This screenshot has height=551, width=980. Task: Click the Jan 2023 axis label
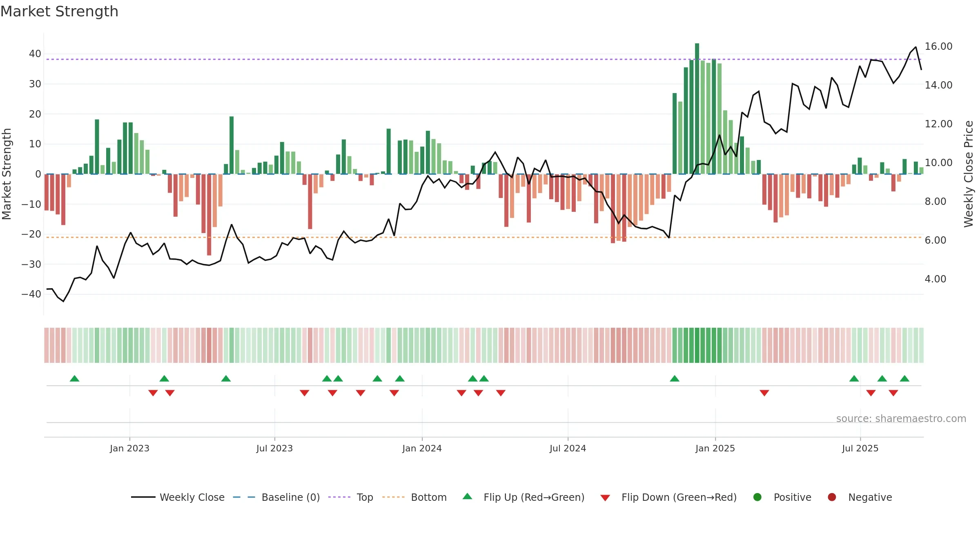coord(129,449)
